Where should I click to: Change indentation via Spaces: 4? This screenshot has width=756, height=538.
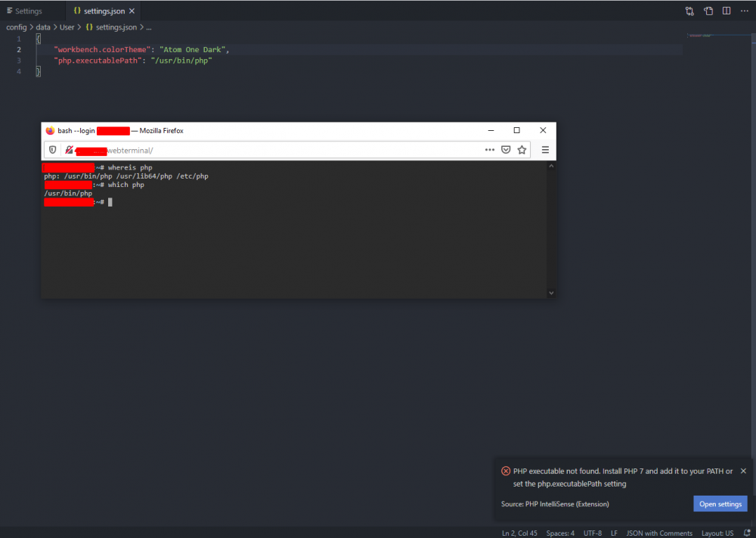click(x=560, y=533)
